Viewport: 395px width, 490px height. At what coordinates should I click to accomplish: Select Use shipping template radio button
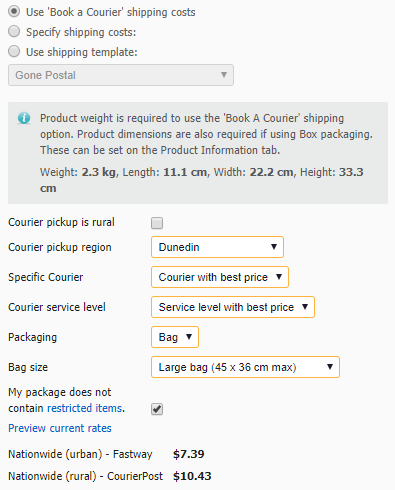[x=14, y=52]
